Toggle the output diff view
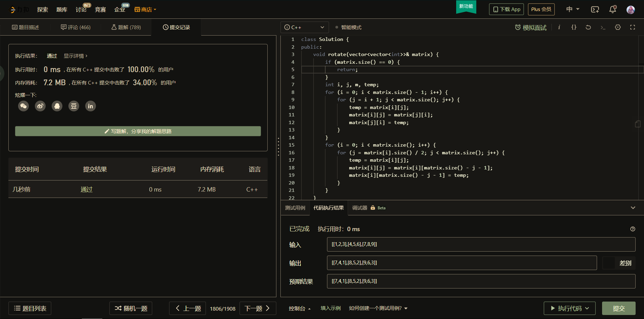Viewport: 644px width, 319px height. point(619,263)
